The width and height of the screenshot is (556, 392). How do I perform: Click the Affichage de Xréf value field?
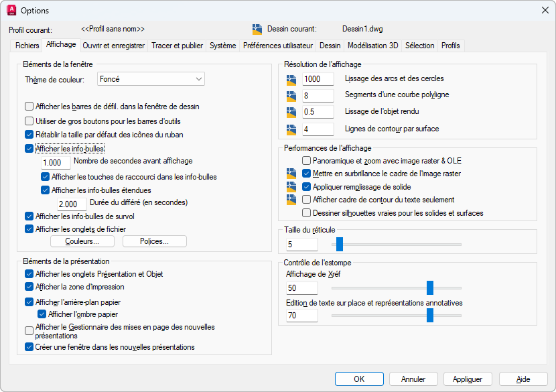click(x=302, y=288)
